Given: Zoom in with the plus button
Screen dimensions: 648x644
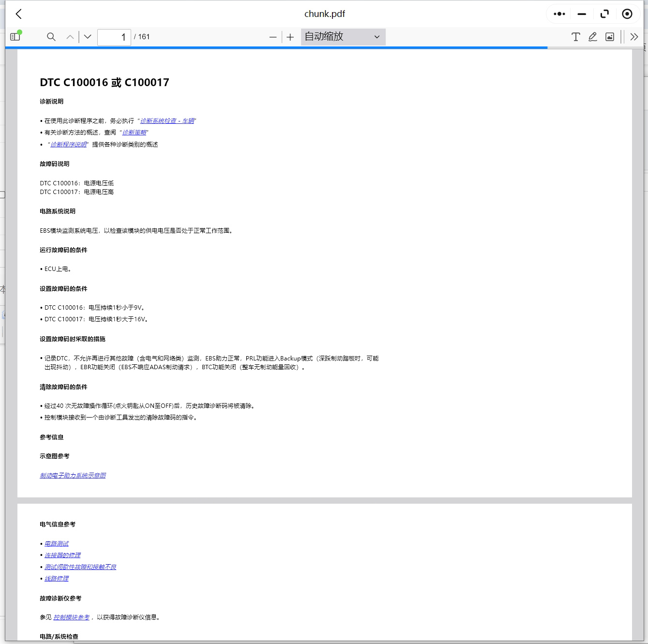Looking at the screenshot, I should (x=290, y=37).
